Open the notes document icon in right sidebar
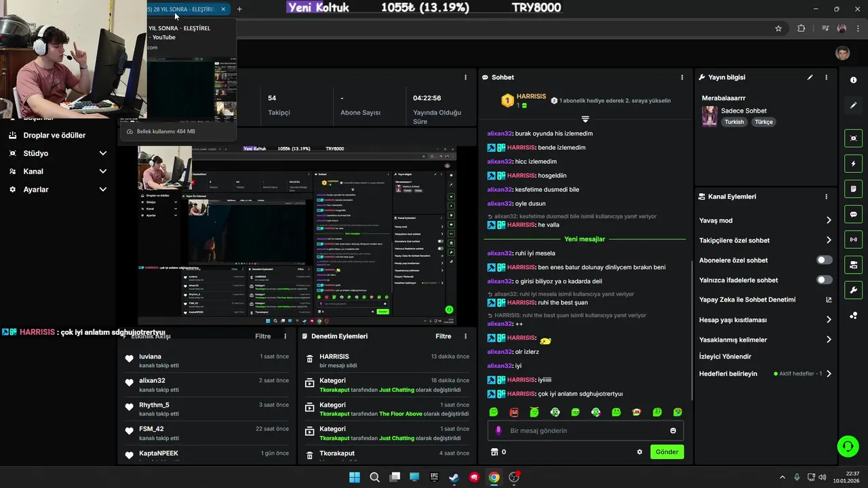Viewport: 868px width, 488px height. tap(853, 188)
